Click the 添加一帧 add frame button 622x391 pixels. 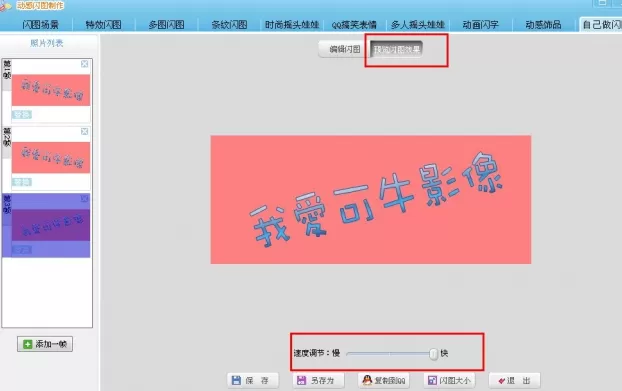click(x=45, y=344)
